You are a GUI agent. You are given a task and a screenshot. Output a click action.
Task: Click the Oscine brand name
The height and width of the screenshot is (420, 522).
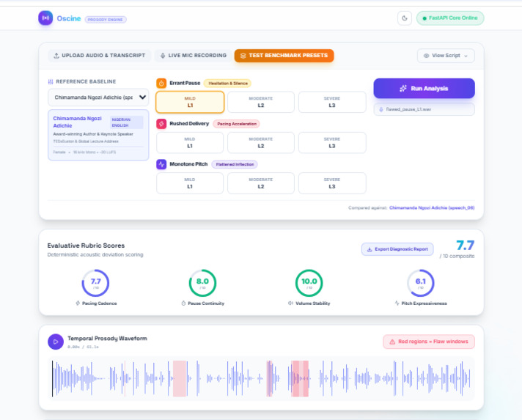coord(69,18)
